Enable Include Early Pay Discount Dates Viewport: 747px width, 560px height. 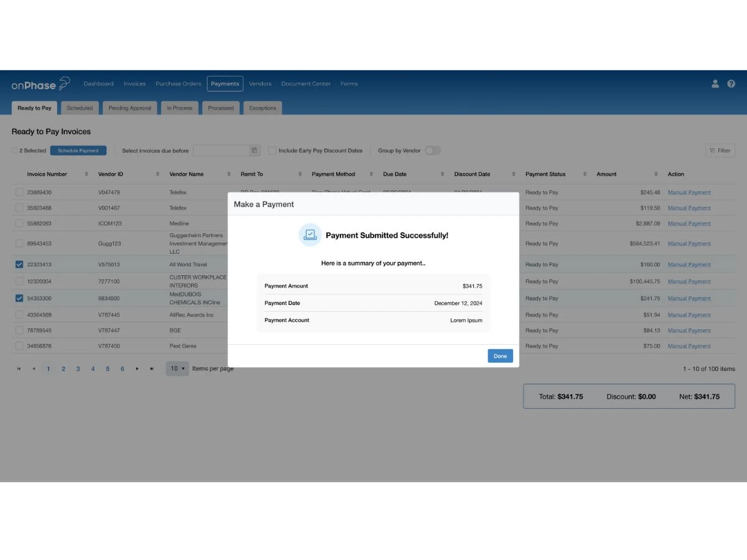tap(272, 151)
